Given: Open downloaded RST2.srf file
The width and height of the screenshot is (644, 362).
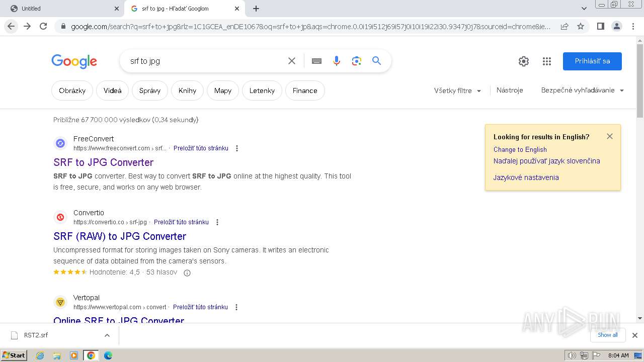Looking at the screenshot, I should (x=36, y=335).
